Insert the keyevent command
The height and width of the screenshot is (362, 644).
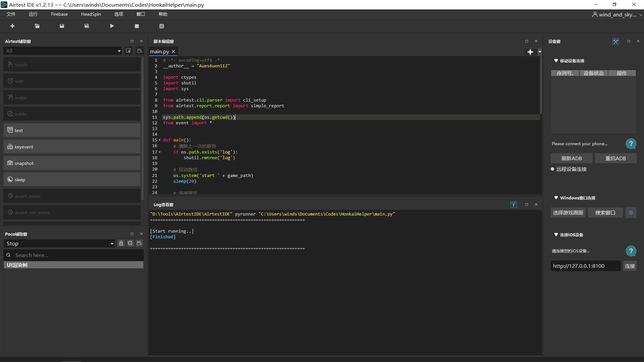[72, 147]
